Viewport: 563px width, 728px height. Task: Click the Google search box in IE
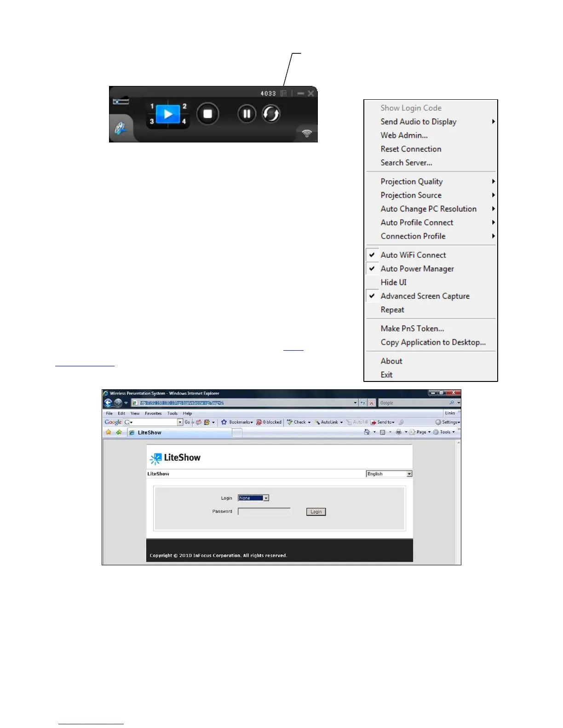[x=413, y=403]
